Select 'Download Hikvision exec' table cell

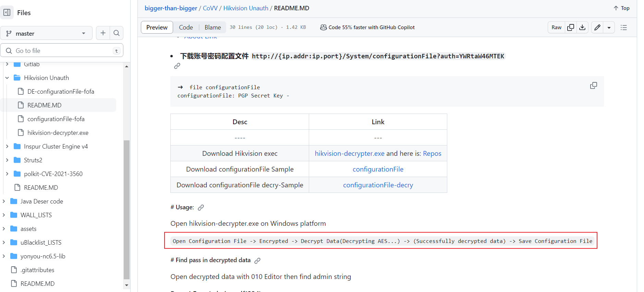(x=240, y=154)
